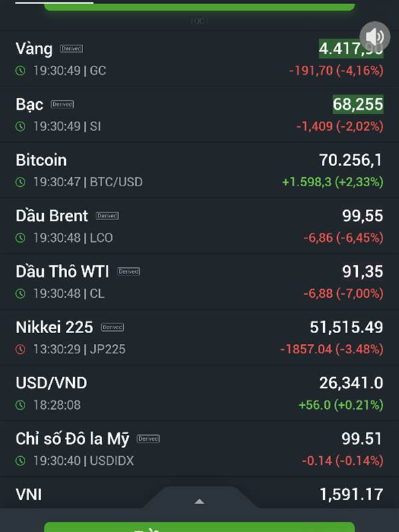
Task: Click the Derived badge beside Dầu Thô WTI
Action: click(128, 271)
